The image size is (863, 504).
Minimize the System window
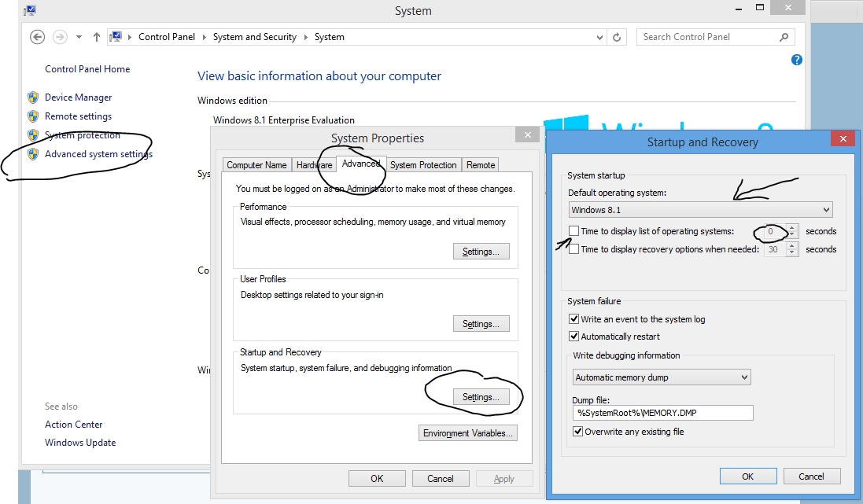pyautogui.click(x=739, y=8)
